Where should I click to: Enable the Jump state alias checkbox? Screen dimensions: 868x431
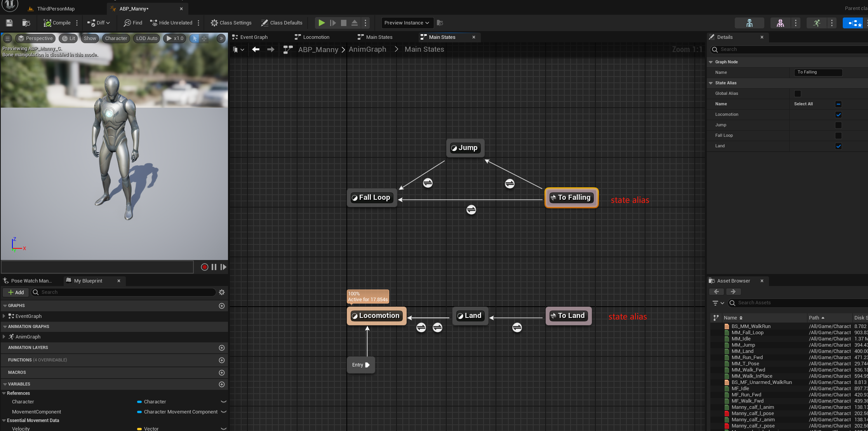[x=838, y=125]
